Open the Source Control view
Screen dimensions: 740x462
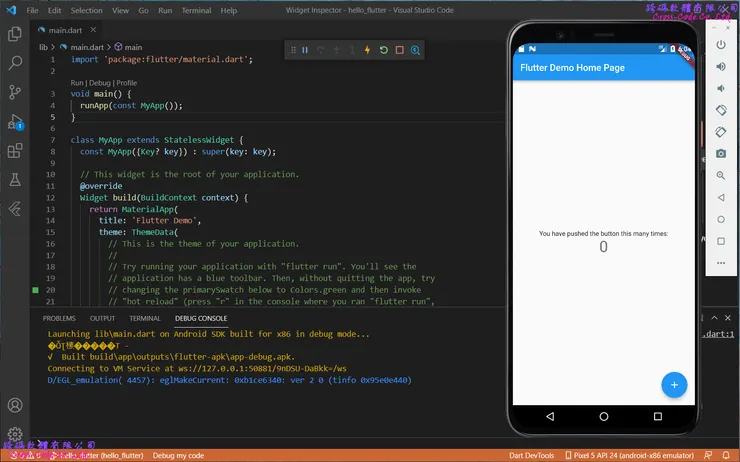coord(15,92)
